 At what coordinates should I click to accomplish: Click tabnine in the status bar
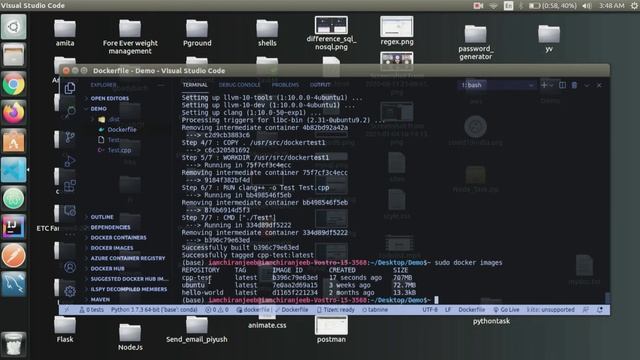(x=375, y=310)
